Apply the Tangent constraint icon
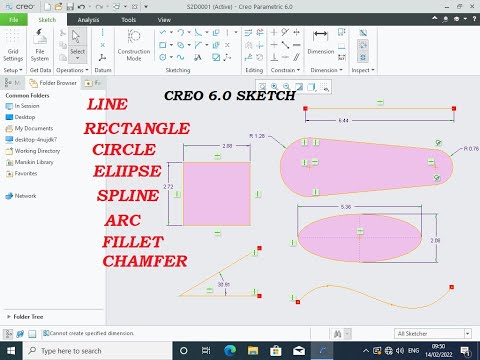 point(285,32)
